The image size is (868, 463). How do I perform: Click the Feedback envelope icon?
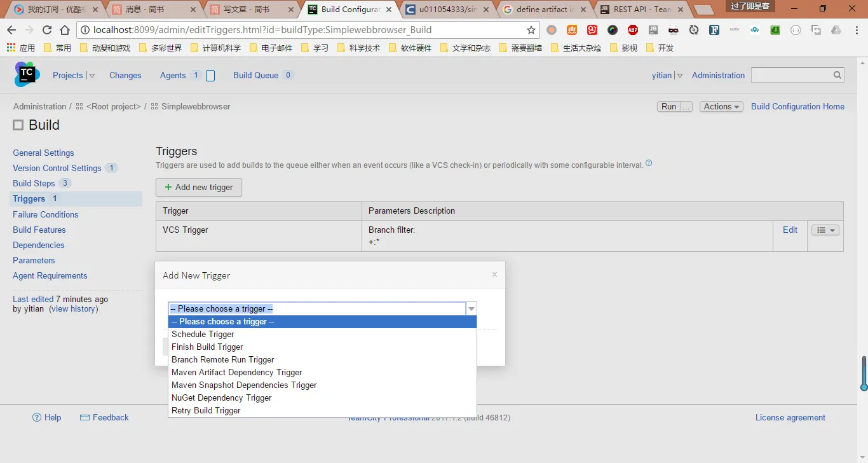(x=85, y=417)
